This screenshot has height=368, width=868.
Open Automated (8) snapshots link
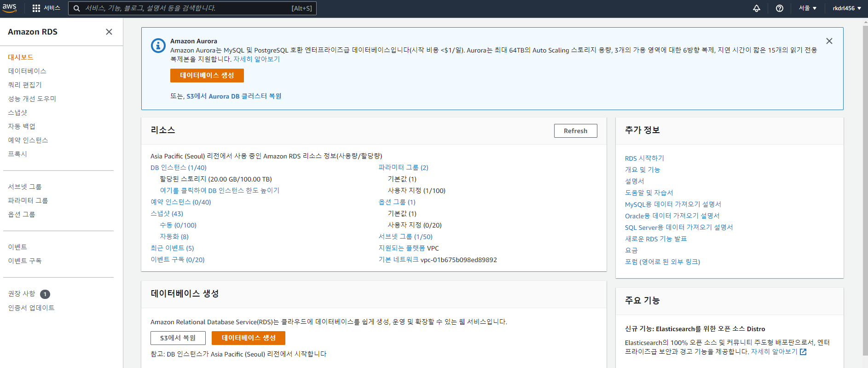tap(174, 237)
